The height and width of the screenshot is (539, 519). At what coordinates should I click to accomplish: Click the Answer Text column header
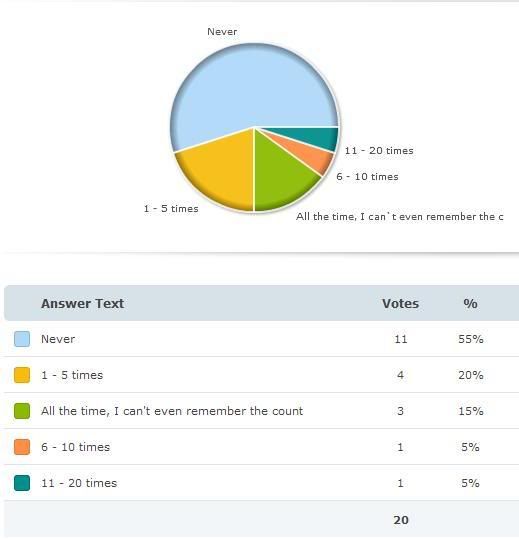pos(82,304)
